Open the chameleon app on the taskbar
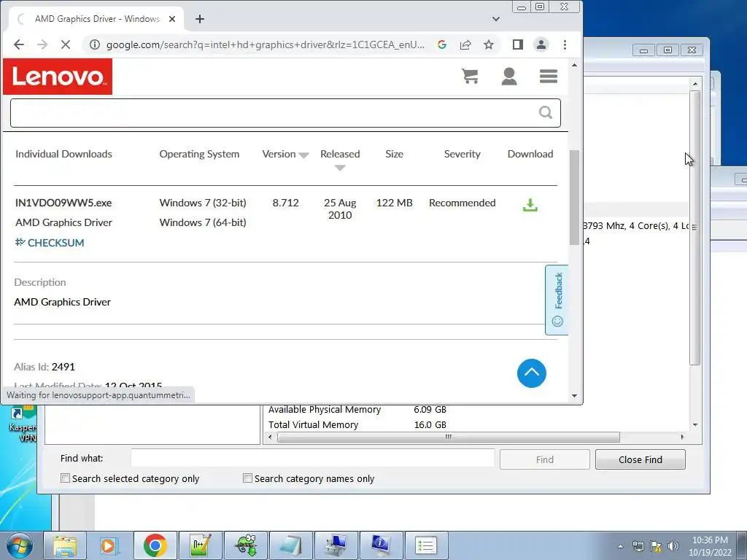Image resolution: width=747 pixels, height=560 pixels. tap(246, 545)
